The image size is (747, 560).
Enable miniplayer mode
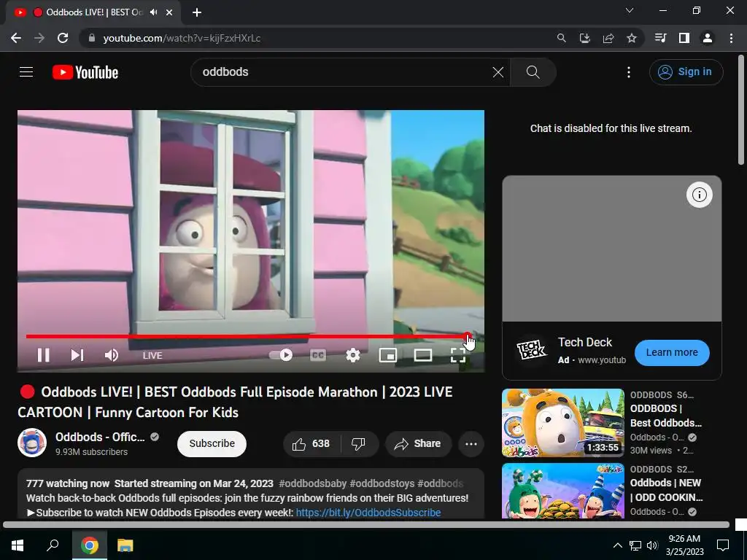tap(388, 355)
